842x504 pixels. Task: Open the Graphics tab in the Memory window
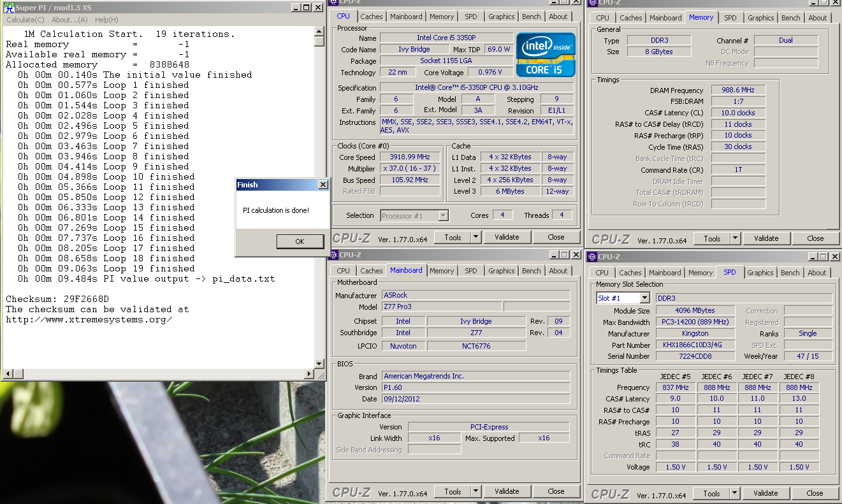coord(760,18)
